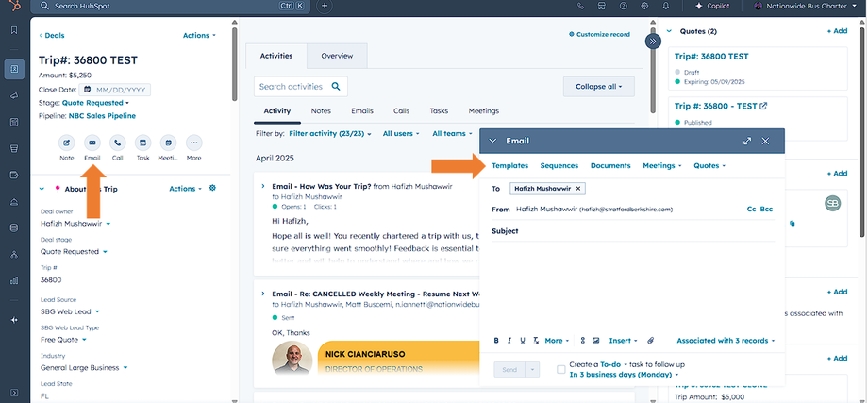868x403 pixels.
Task: Open the notifications bell icon
Action: pos(666,6)
